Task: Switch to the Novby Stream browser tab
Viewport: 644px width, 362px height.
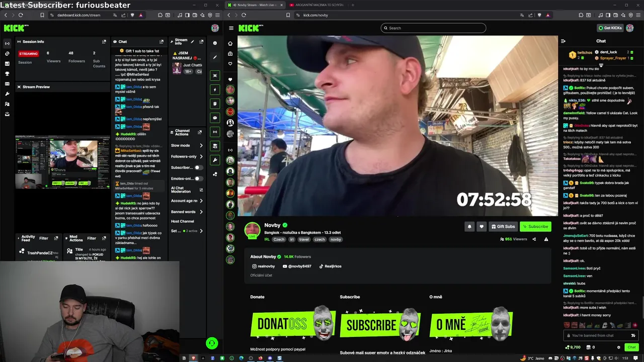Action: [x=256, y=5]
